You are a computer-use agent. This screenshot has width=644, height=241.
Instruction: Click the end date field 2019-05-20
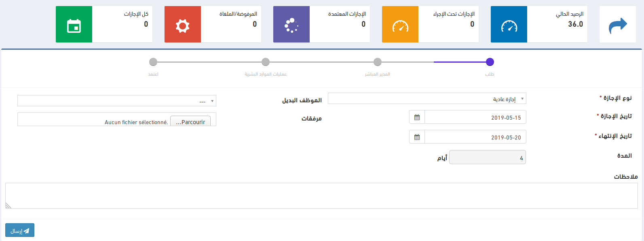475,137
